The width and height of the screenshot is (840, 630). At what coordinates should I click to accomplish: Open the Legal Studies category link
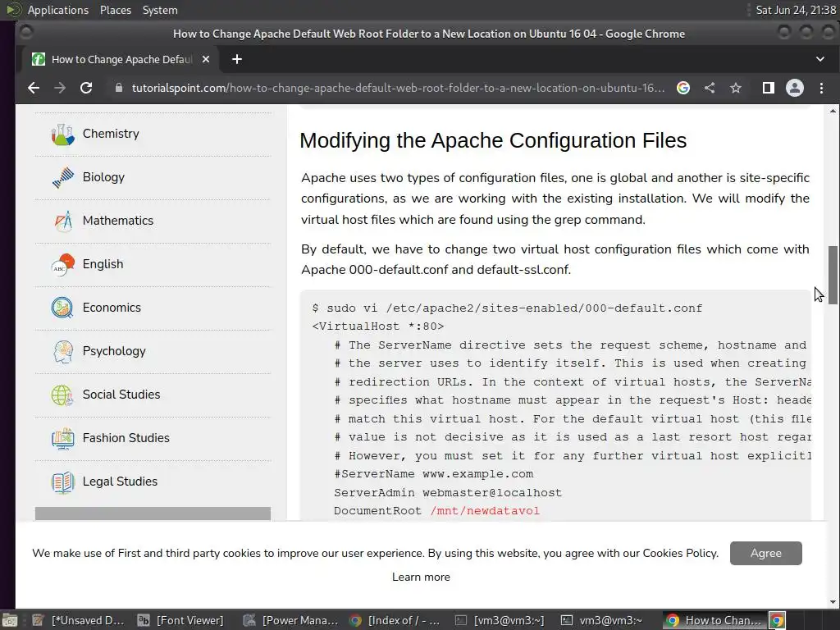[x=120, y=481]
